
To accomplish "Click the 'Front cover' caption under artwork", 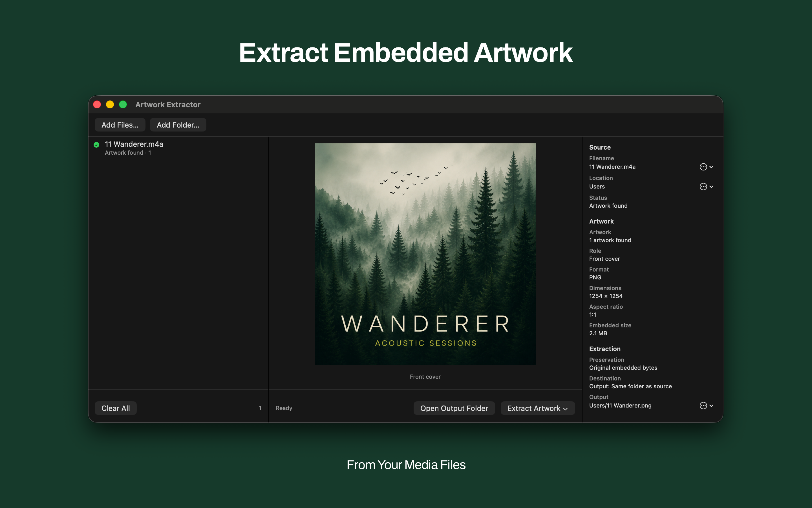I will [x=425, y=377].
